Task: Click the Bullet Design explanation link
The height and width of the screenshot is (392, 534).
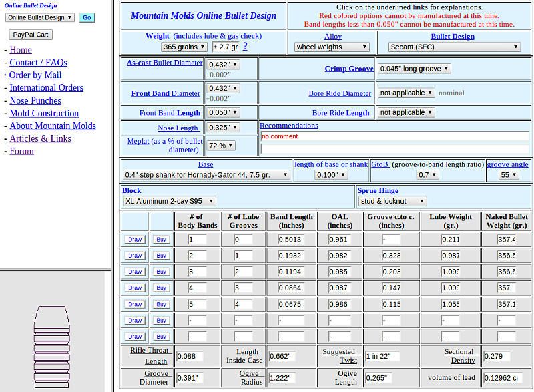Action: (x=453, y=37)
